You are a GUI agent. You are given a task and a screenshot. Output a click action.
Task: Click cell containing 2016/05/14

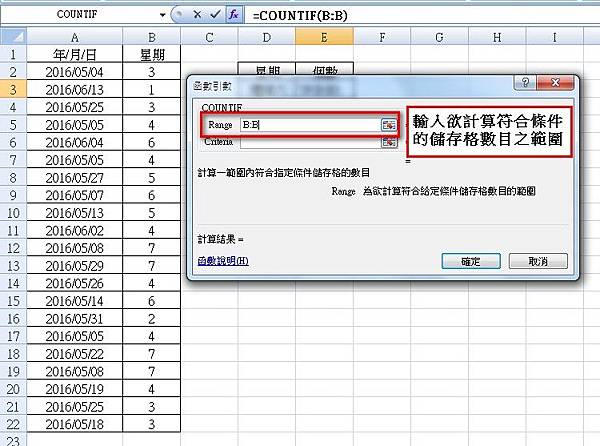[x=75, y=301]
